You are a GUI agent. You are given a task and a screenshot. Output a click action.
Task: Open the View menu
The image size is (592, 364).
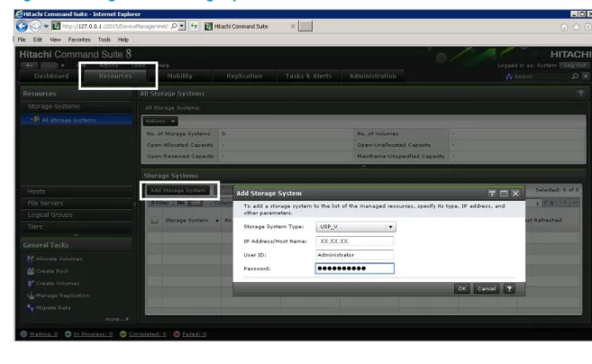[55, 40]
